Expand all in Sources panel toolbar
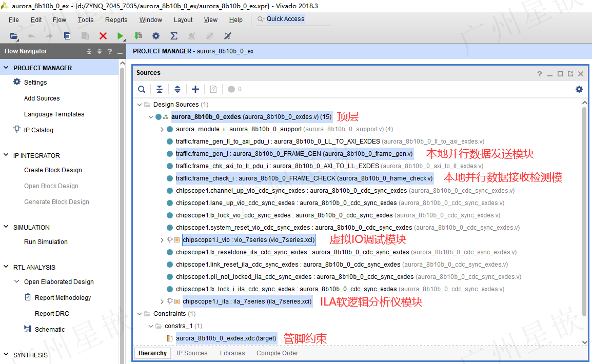Viewport: 592px width, 364px height. pos(177,89)
